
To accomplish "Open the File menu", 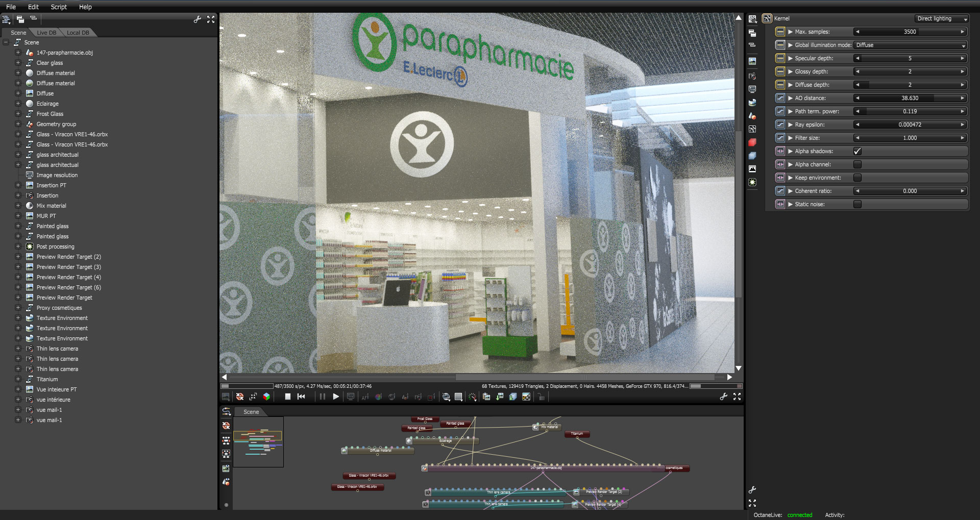I will [11, 7].
